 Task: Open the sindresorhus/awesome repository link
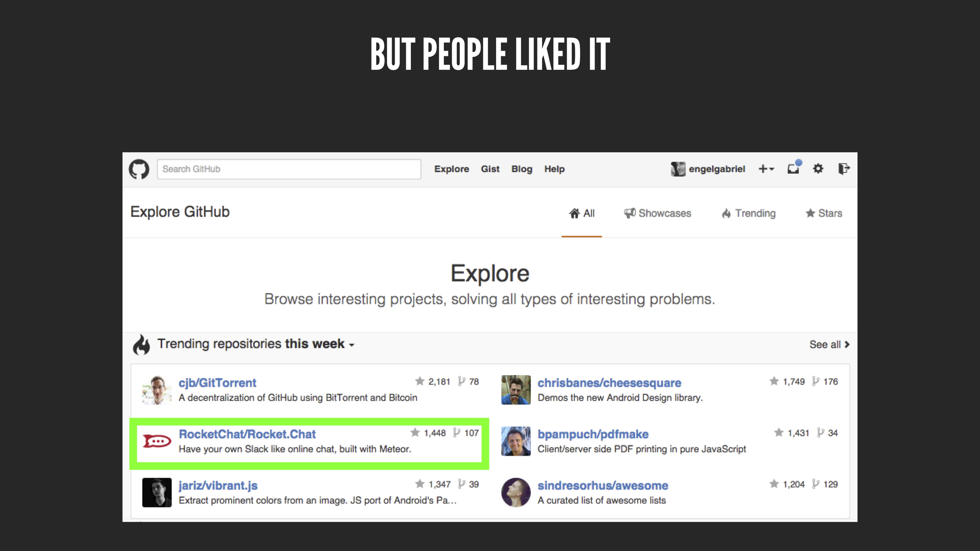[603, 485]
